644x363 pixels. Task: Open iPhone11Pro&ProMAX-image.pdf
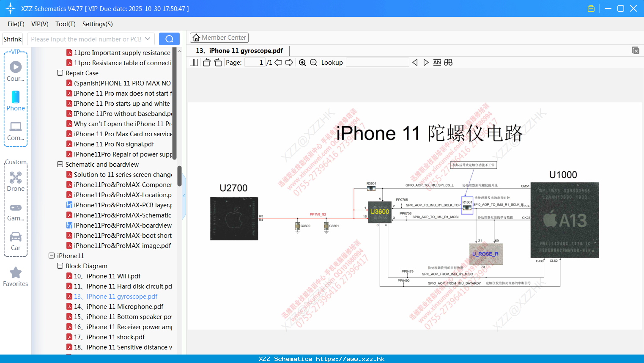118,245
